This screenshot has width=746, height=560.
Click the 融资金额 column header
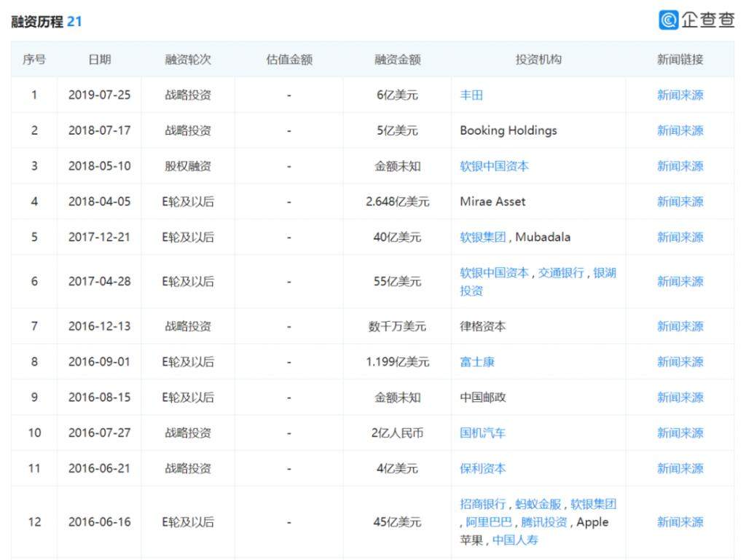[398, 60]
